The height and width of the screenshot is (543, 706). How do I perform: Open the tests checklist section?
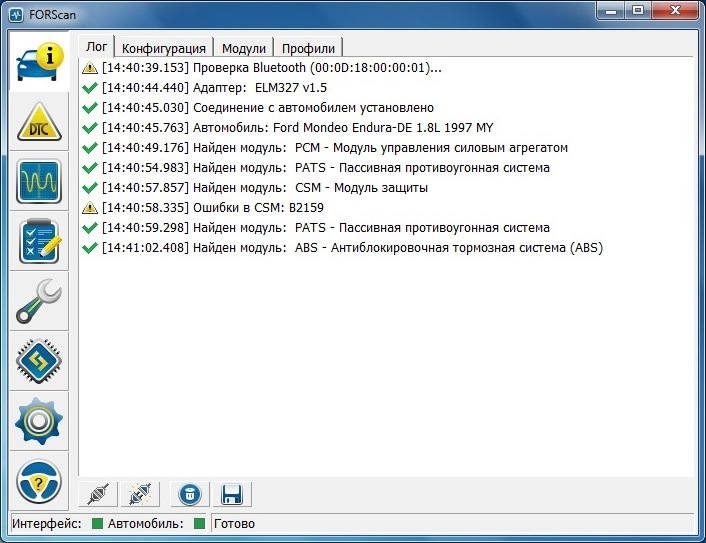coord(39,241)
